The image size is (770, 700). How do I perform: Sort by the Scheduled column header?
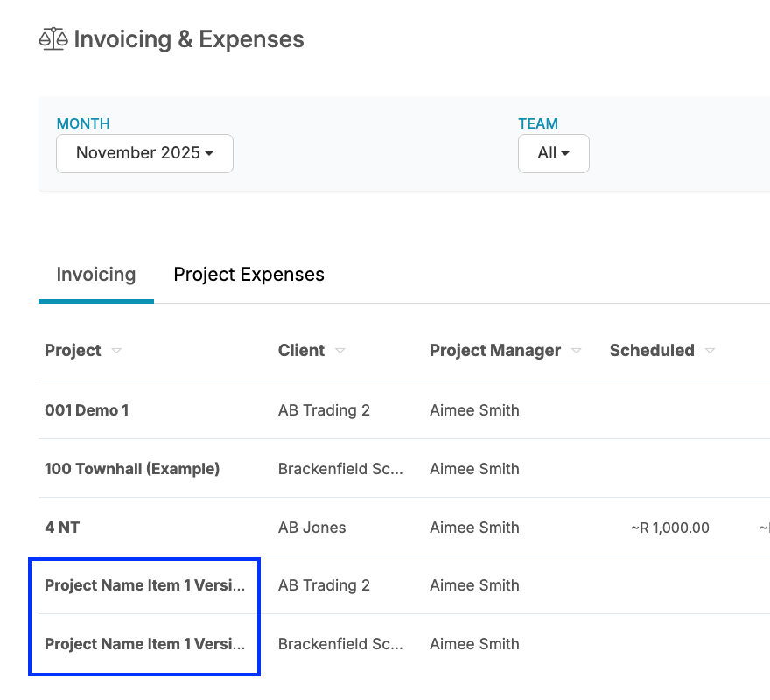tap(652, 351)
